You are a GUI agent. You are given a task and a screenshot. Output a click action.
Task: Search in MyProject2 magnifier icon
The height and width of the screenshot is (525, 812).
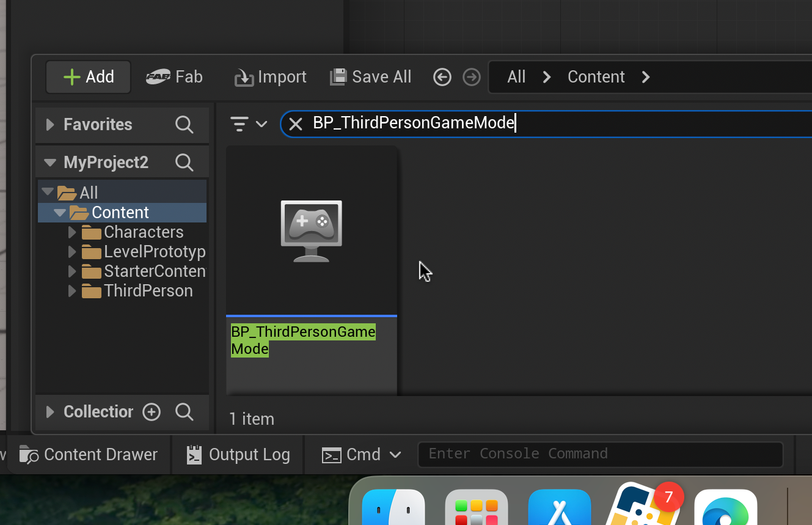184,163
